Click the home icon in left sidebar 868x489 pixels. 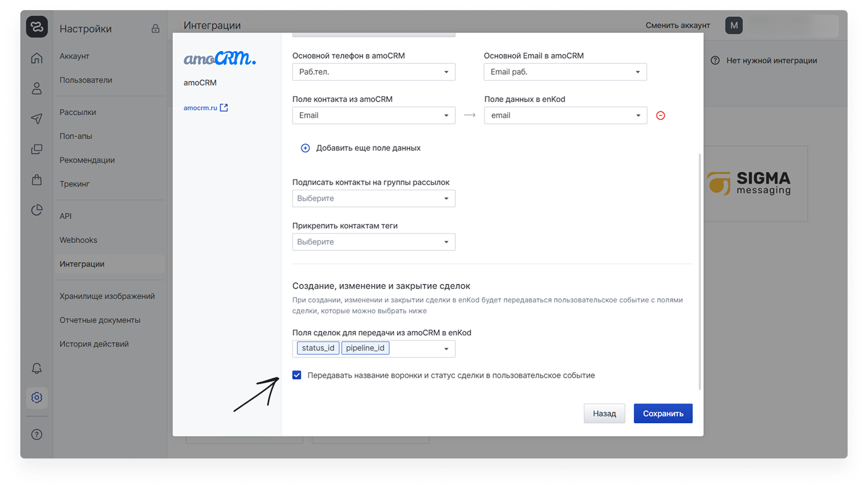tap(37, 58)
